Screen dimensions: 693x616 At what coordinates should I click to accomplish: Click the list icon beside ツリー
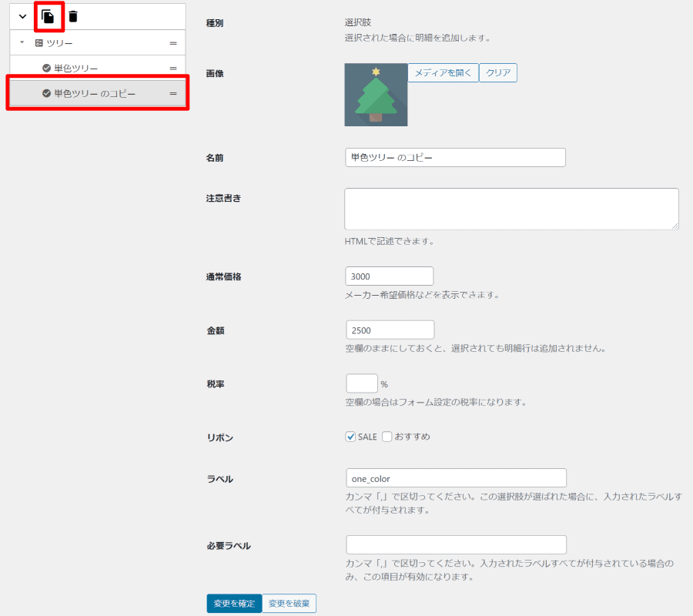coord(39,43)
